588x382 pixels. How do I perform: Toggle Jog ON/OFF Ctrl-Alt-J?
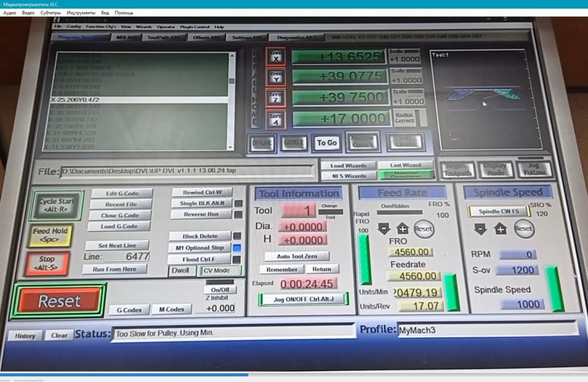303,299
